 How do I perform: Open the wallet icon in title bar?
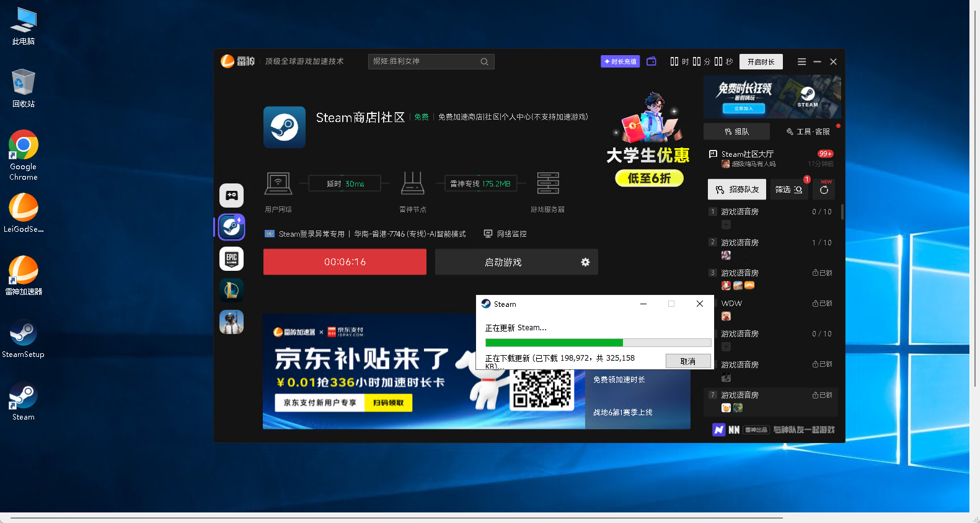(x=651, y=61)
